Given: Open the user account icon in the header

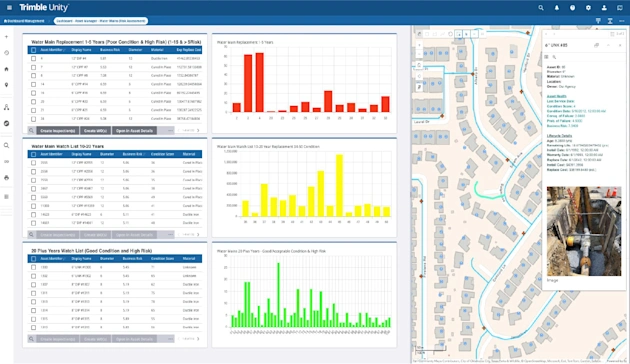Looking at the screenshot, I should pyautogui.click(x=604, y=8).
